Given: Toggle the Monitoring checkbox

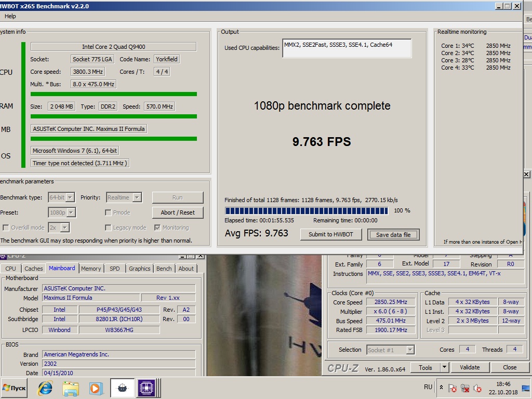Looking at the screenshot, I should (x=157, y=228).
